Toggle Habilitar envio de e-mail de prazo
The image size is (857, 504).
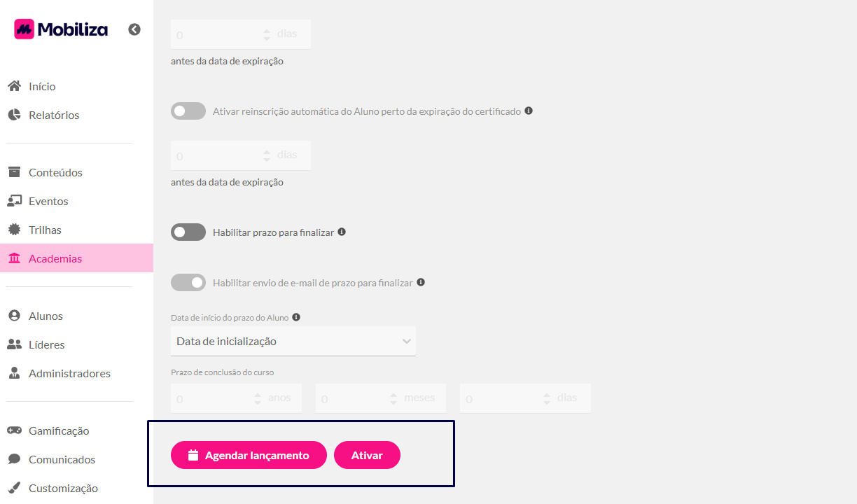(188, 283)
